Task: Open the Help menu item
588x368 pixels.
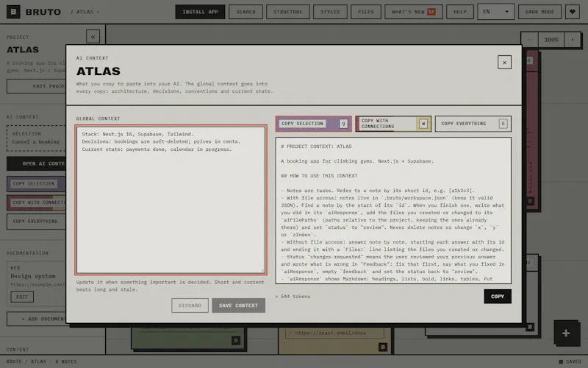Action: click(x=460, y=12)
